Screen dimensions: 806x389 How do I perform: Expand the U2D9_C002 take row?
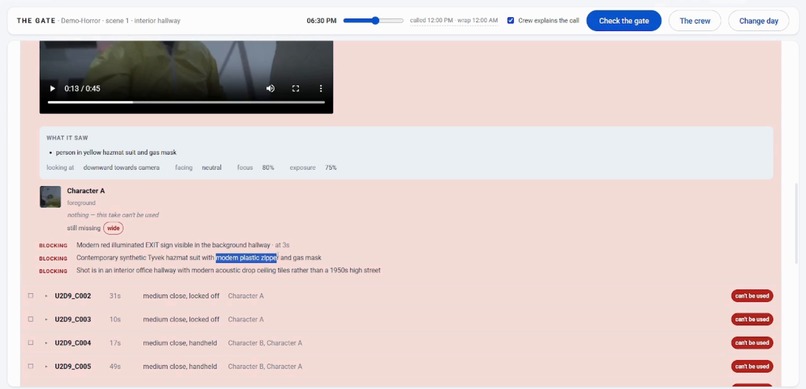click(x=46, y=296)
